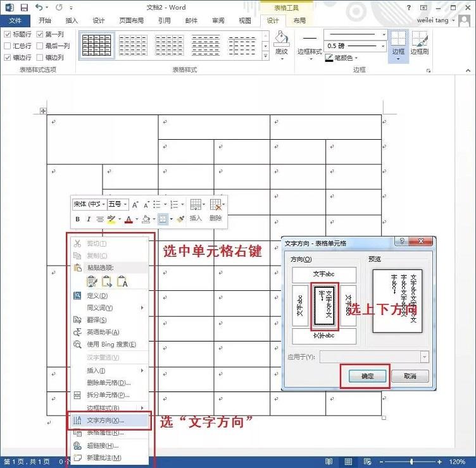
Task: Click the Help question mark in title bar
Action: (x=409, y=8)
